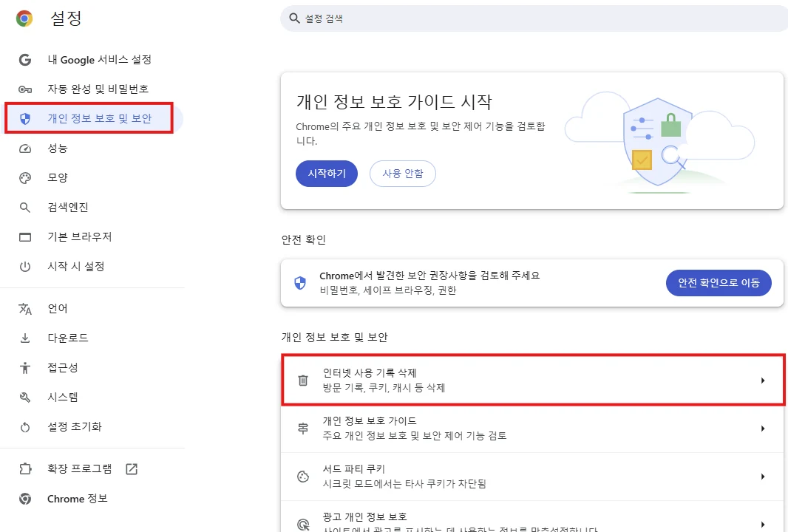Expand 개인 정보 보호 가이드 row arrow
This screenshot has width=788, height=532.
[x=763, y=429]
